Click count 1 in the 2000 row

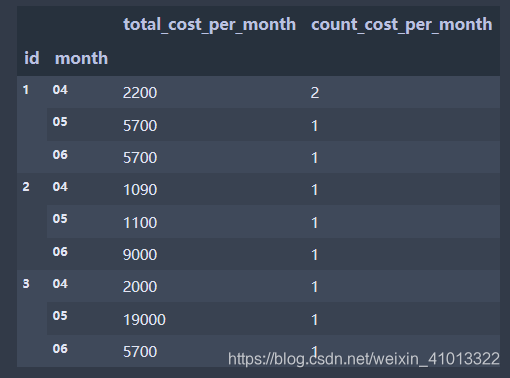coord(314,287)
